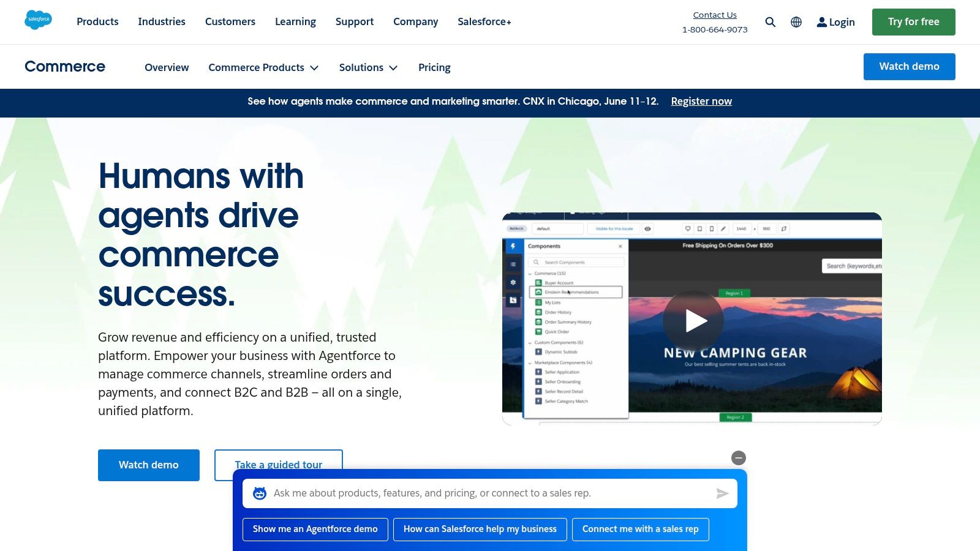Follow the Register now banner link
The image size is (980, 551).
coord(701,101)
